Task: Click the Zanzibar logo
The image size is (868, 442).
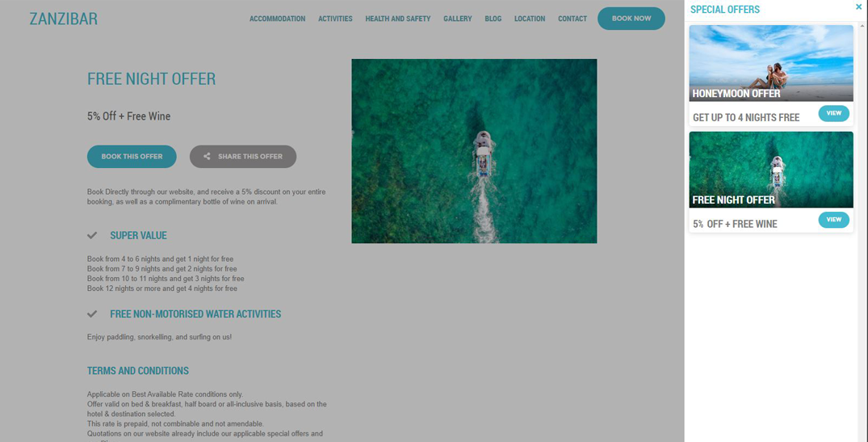Action: 64,19
